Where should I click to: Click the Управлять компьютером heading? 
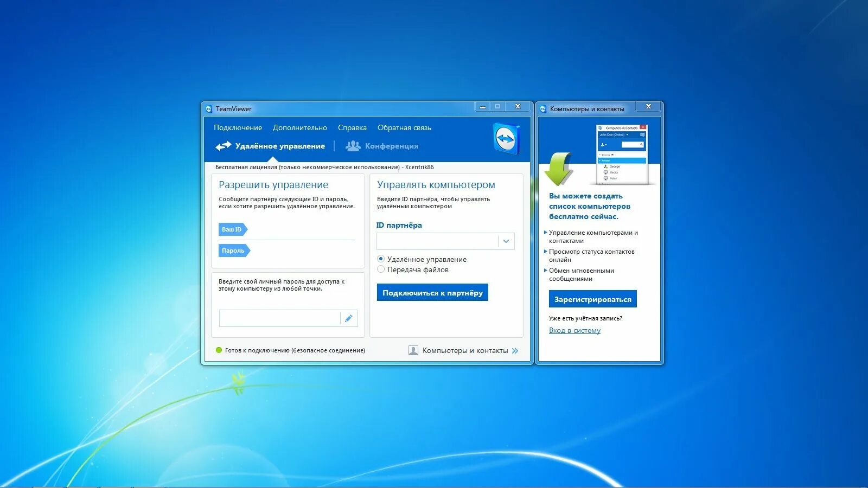point(436,185)
